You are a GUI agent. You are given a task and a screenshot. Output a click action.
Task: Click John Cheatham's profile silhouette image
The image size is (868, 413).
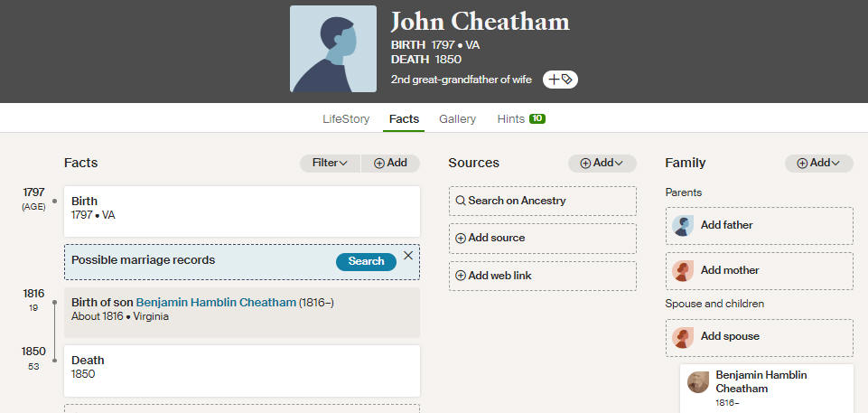tap(333, 49)
